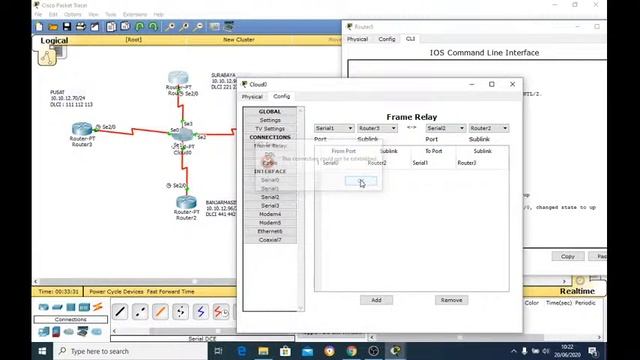Click the green Redo icon
This screenshot has width=640, height=360.
[x=153, y=27]
